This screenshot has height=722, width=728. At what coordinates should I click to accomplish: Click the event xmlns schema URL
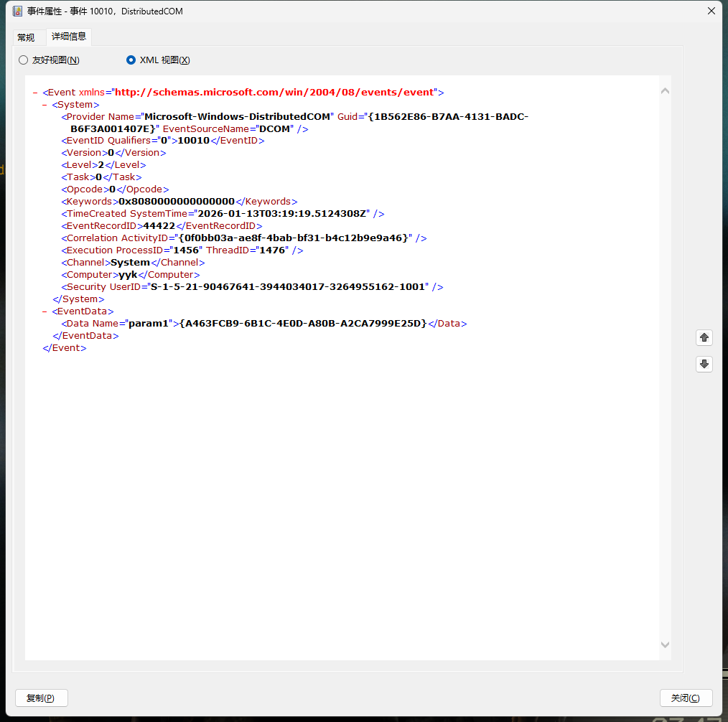coord(274,93)
